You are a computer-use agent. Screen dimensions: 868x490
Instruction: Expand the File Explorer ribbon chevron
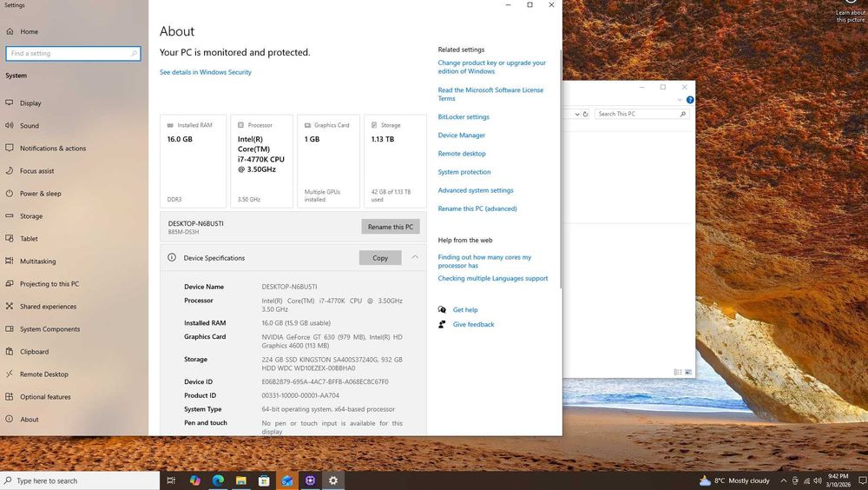point(680,100)
